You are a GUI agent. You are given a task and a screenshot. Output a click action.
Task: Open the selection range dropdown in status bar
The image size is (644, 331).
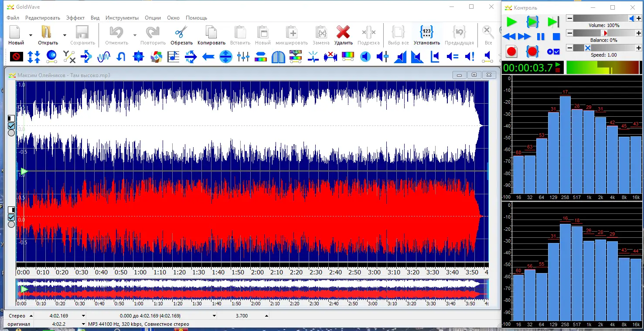(214, 316)
